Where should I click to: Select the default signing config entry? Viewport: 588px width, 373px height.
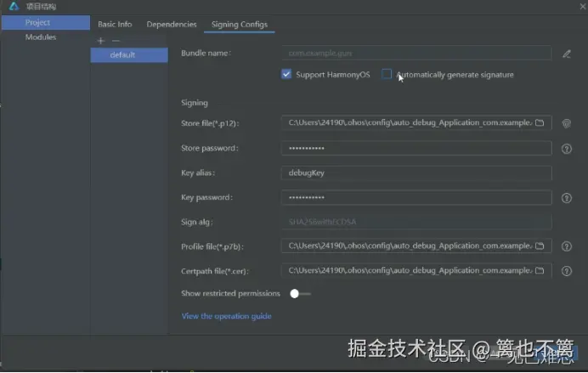[129, 55]
